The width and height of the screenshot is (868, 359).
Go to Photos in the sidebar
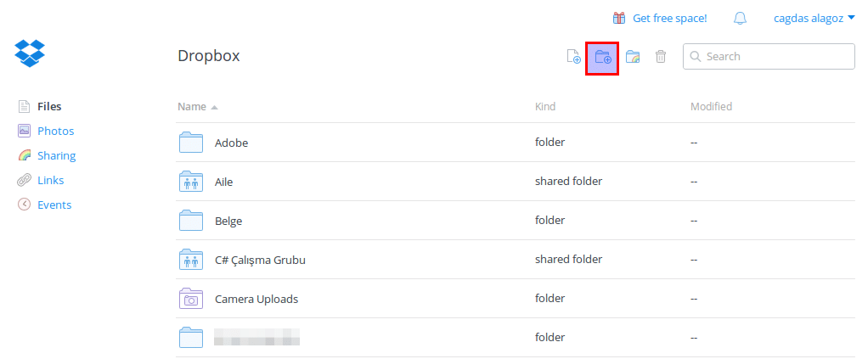[55, 131]
